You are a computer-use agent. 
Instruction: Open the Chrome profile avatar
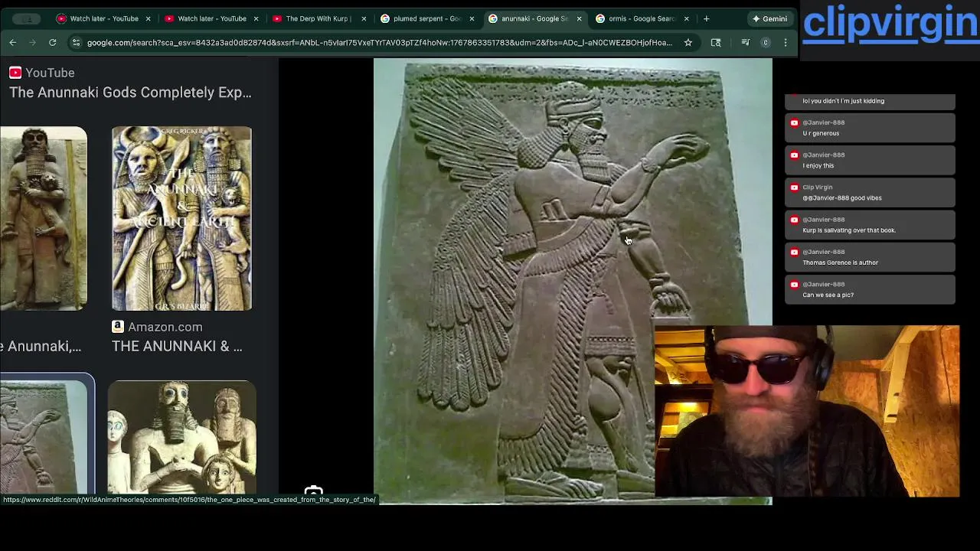[x=765, y=43]
